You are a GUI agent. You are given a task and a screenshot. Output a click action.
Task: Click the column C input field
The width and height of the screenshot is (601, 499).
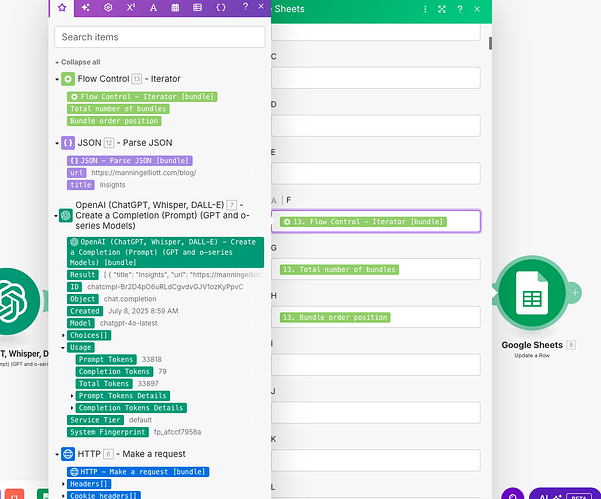(376, 78)
